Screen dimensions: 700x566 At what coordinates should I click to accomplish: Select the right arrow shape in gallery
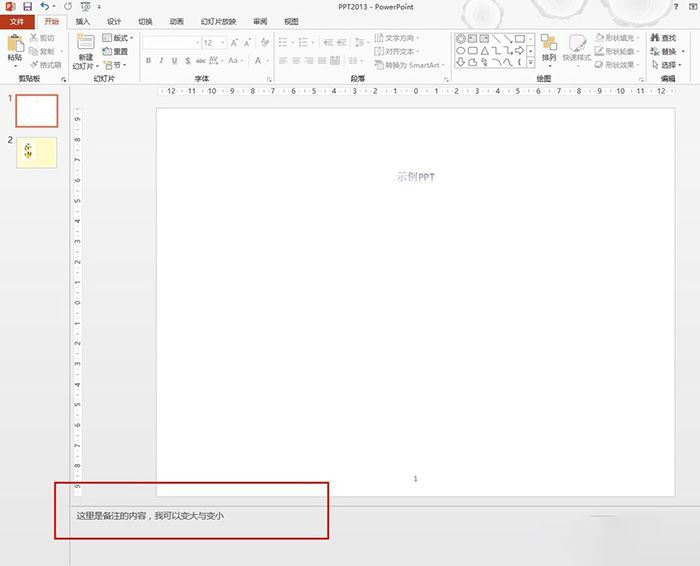coord(519,50)
